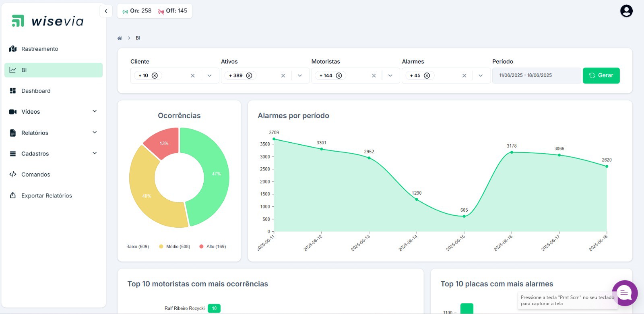Open the Ativos dropdown arrow
644x314 pixels.
click(x=300, y=76)
